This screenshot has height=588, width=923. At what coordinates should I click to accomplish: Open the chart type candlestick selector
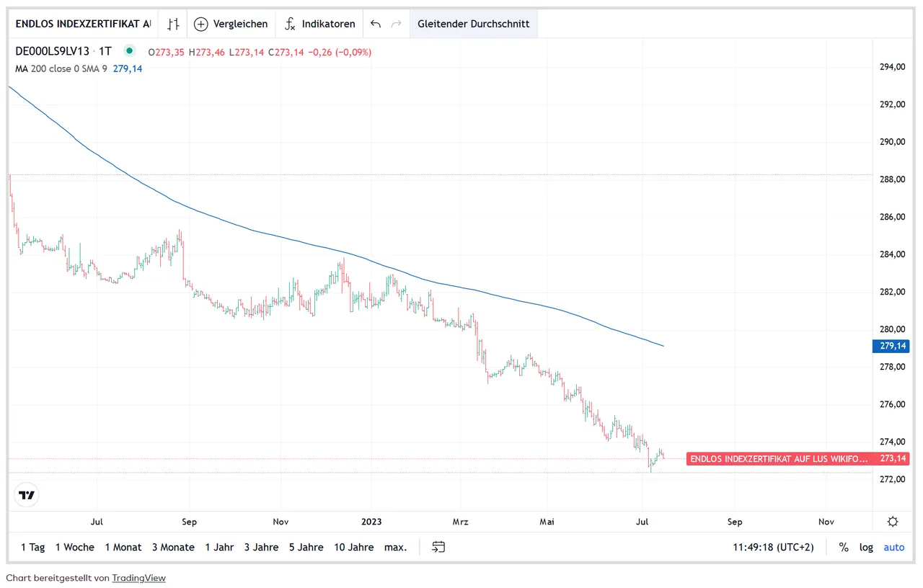[172, 24]
